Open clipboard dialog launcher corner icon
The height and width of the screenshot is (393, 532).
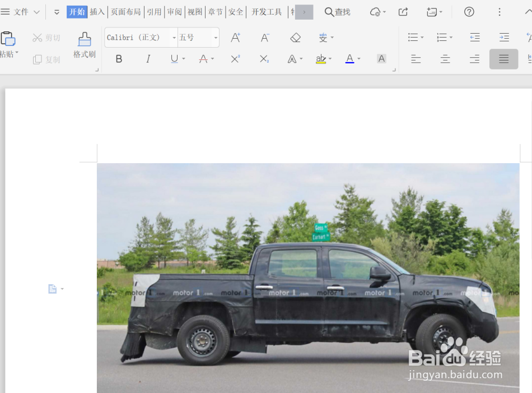pos(97,70)
